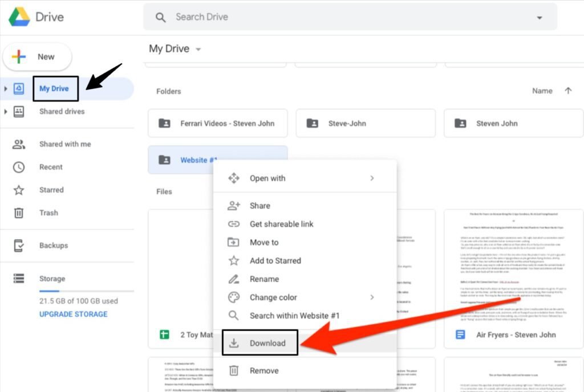The width and height of the screenshot is (584, 392).
Task: Click the Storage icon in sidebar
Action: point(19,279)
